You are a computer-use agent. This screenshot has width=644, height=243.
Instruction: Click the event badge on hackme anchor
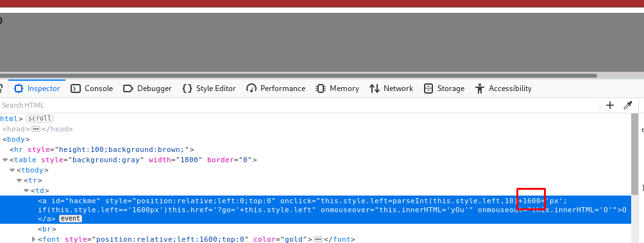71,219
